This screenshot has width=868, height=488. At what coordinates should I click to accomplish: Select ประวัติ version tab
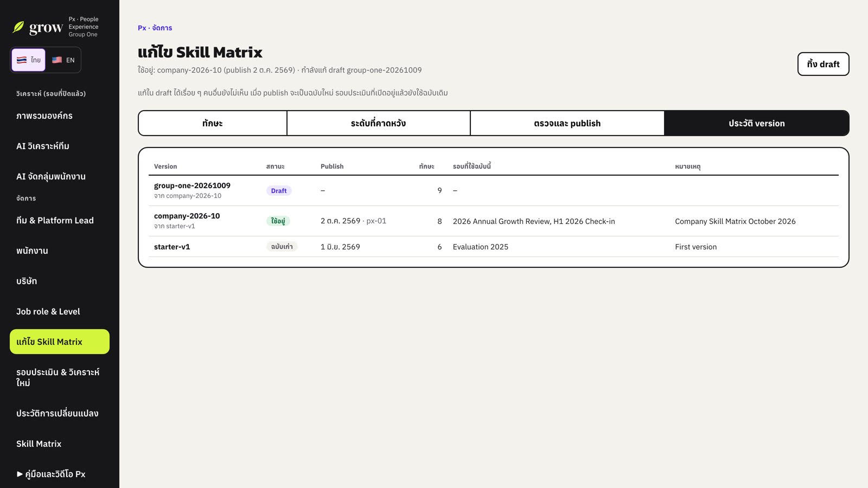pyautogui.click(x=756, y=123)
